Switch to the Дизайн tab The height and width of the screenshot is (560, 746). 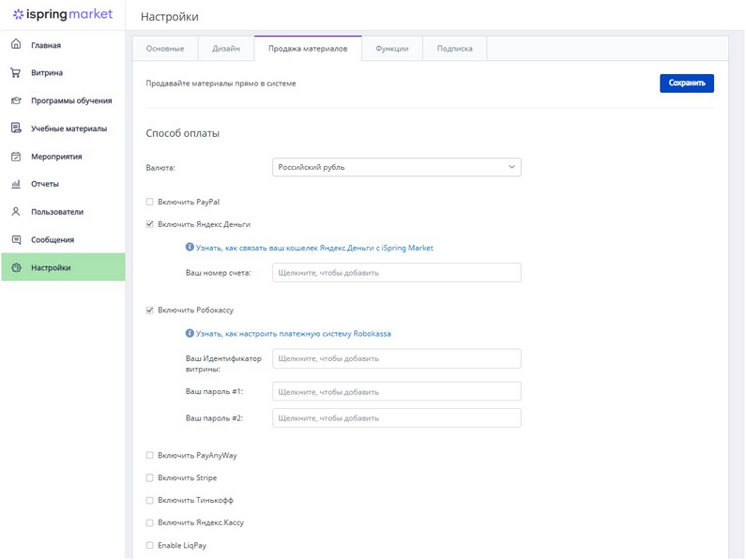coord(225,49)
